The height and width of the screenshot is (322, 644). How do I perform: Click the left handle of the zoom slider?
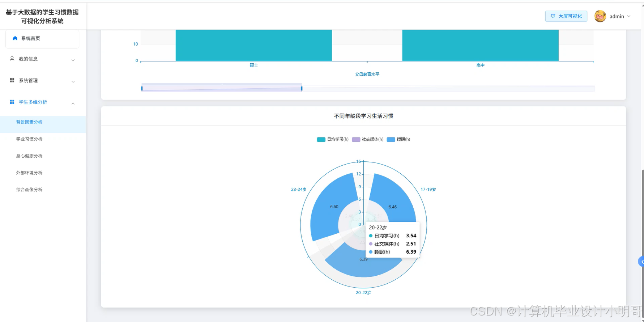click(142, 88)
